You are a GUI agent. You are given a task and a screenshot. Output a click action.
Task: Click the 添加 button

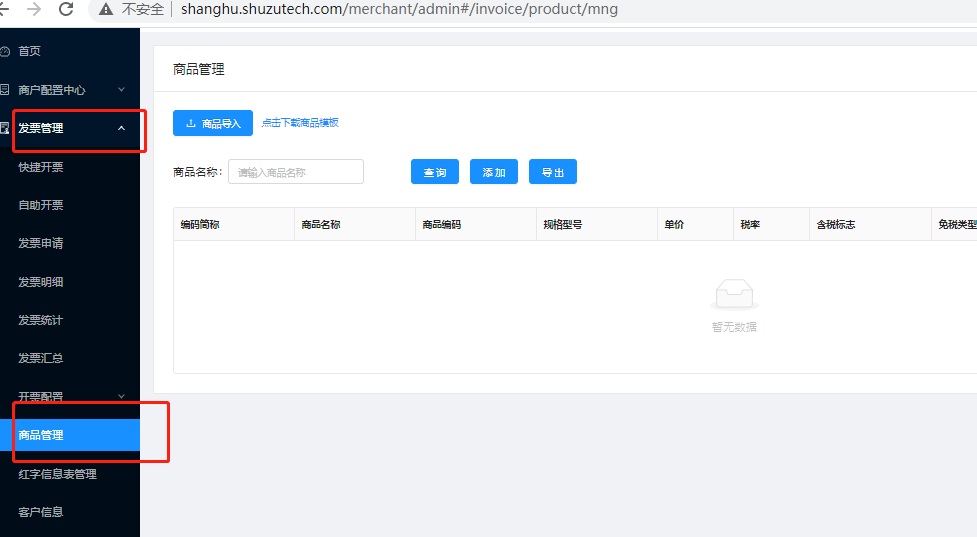[493, 172]
